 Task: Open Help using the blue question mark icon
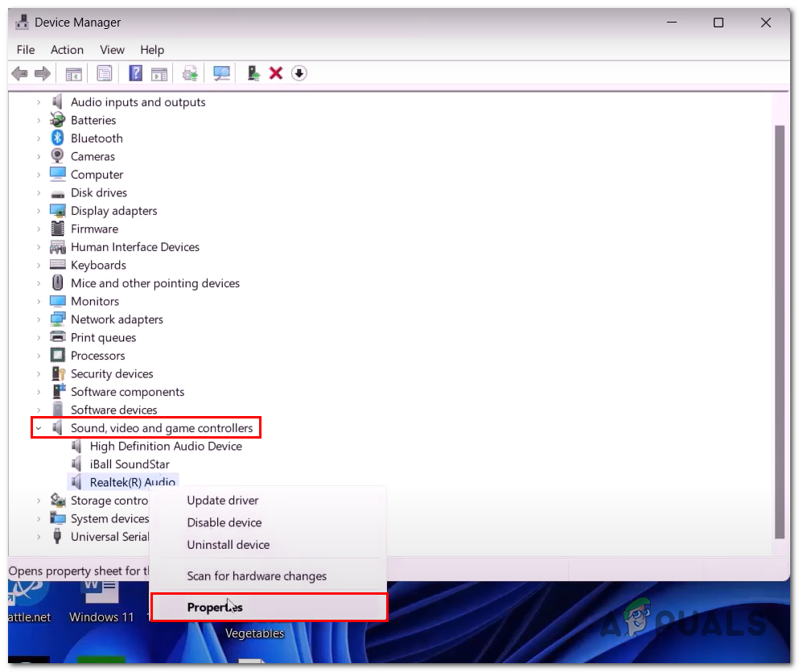135,73
